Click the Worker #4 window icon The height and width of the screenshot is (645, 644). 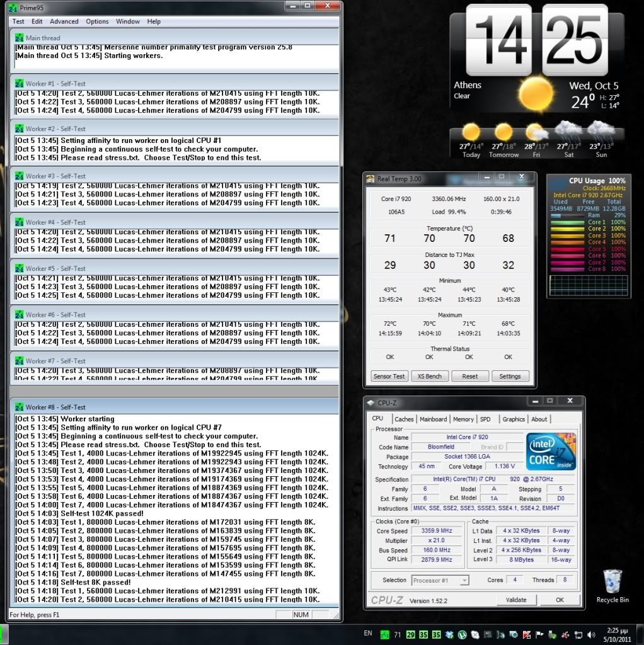click(x=20, y=222)
